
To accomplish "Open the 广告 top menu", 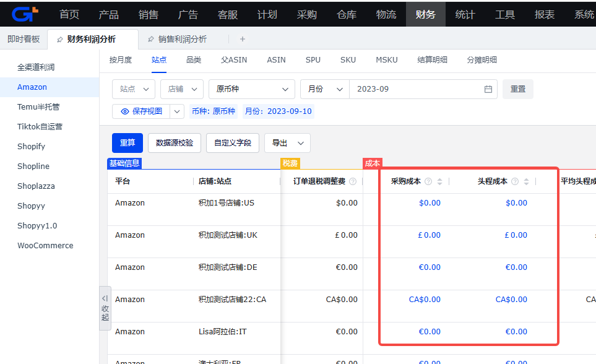I will [188, 14].
